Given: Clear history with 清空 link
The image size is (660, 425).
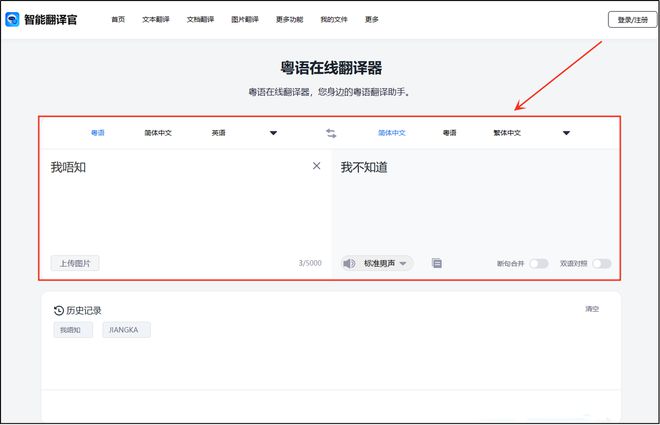Looking at the screenshot, I should coord(592,309).
